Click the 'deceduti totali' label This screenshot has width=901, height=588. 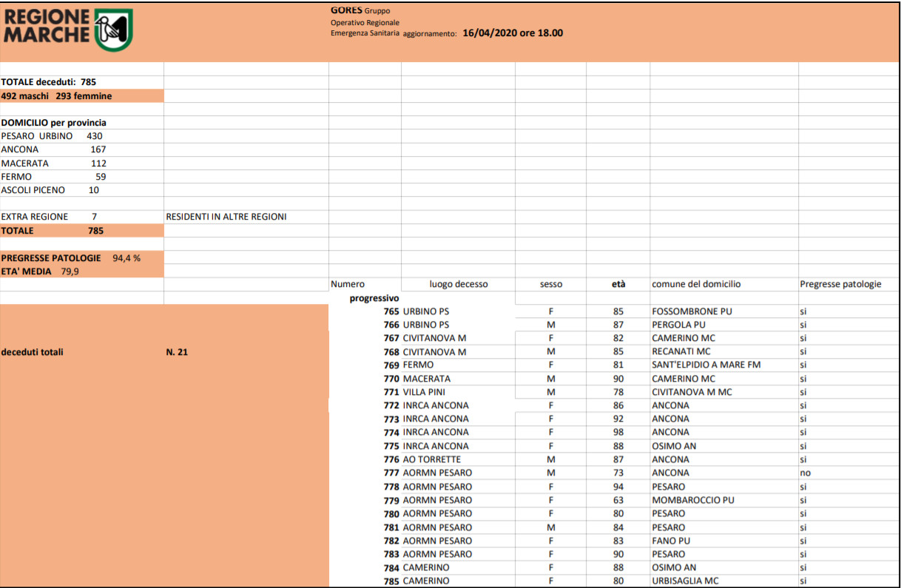pyautogui.click(x=33, y=352)
